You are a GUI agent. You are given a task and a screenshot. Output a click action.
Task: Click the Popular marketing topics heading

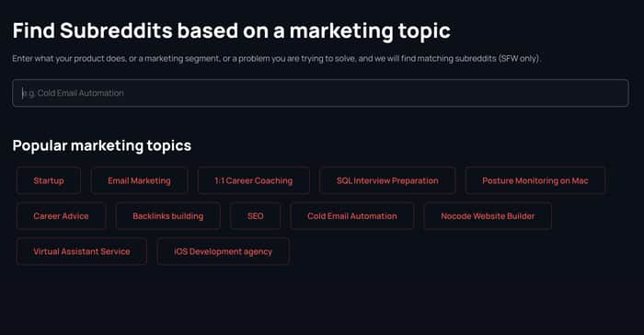[x=102, y=145]
